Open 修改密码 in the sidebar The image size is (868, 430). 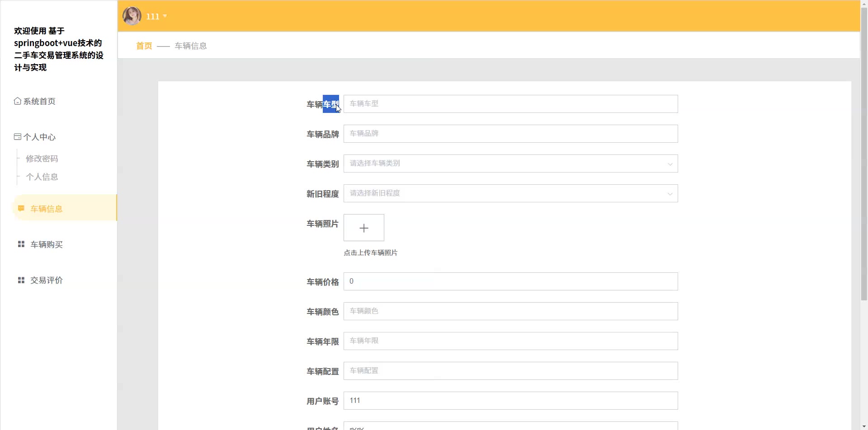pos(42,159)
